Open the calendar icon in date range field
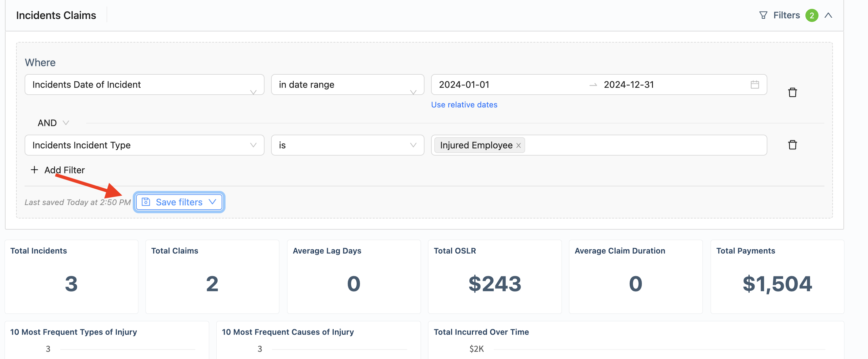This screenshot has height=359, width=868. point(755,85)
